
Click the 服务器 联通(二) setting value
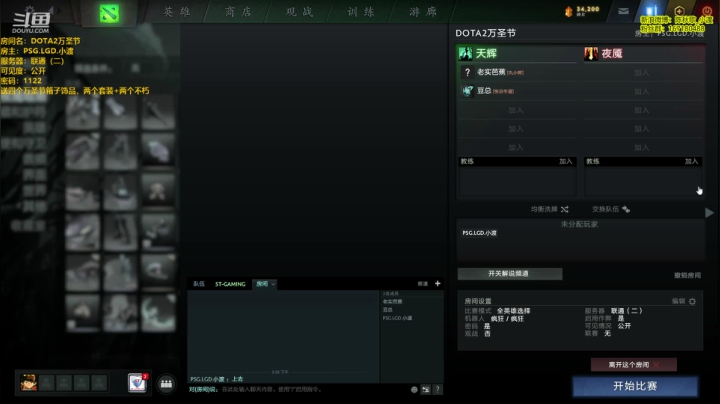626,311
